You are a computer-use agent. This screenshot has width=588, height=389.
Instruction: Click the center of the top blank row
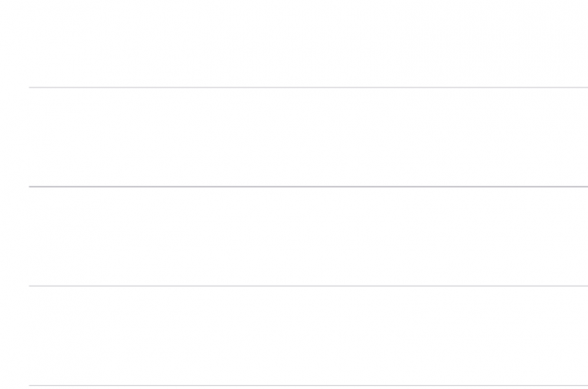point(308,44)
